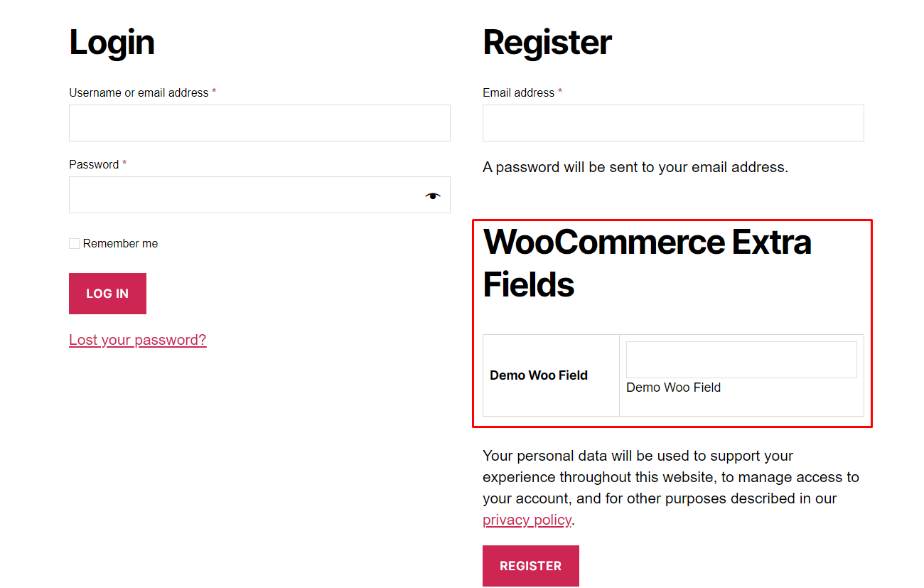Image resolution: width=924 pixels, height=588 pixels.
Task: Submit with the REGISTER button
Action: click(531, 566)
